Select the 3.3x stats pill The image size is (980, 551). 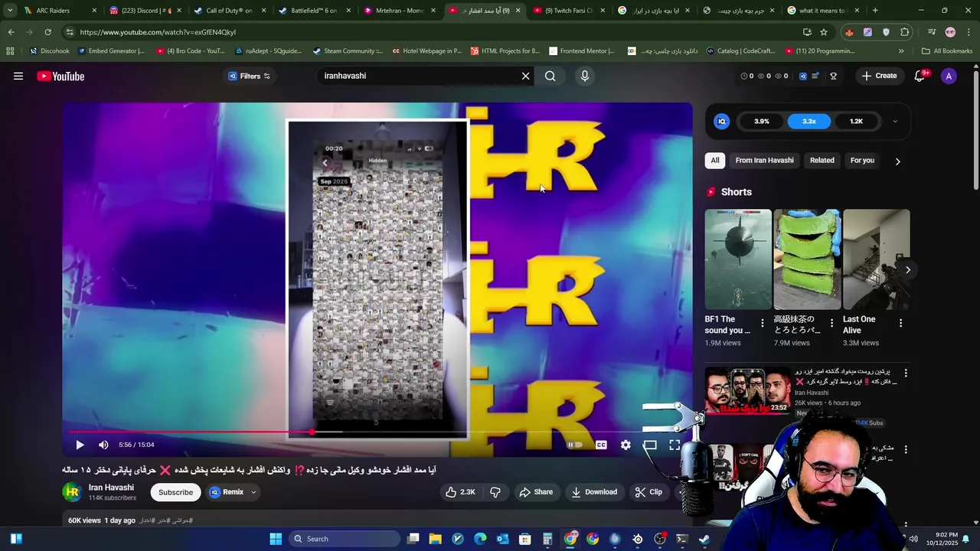(809, 121)
